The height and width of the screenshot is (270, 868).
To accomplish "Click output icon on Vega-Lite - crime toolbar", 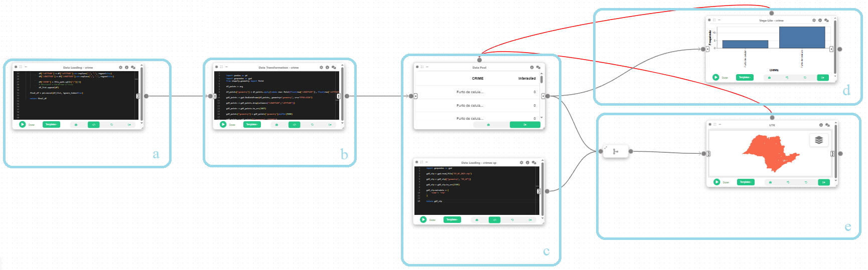I will pos(823,77).
